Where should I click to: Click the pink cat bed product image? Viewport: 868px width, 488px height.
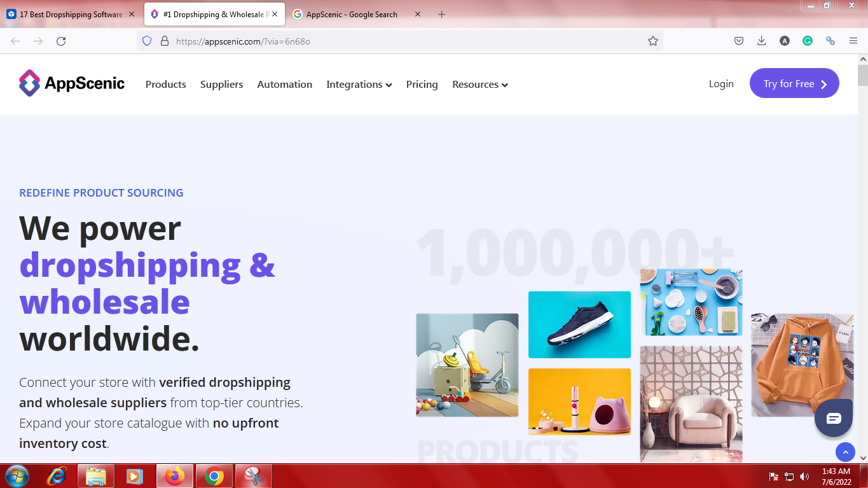pyautogui.click(x=579, y=401)
